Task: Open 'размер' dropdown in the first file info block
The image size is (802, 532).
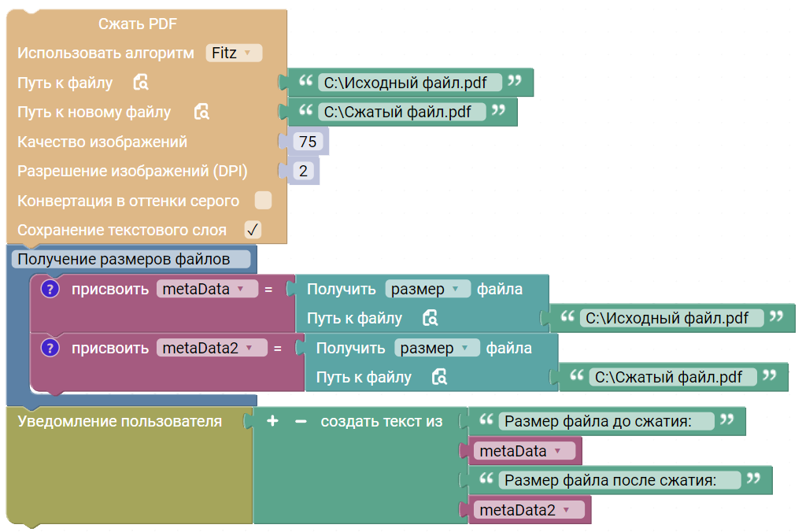Action: pos(427,289)
